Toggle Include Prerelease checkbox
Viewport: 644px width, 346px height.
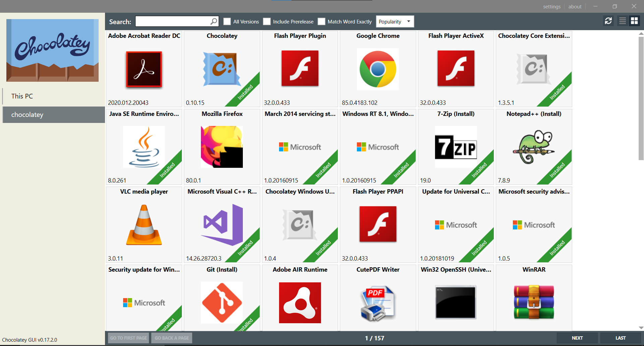(x=267, y=21)
